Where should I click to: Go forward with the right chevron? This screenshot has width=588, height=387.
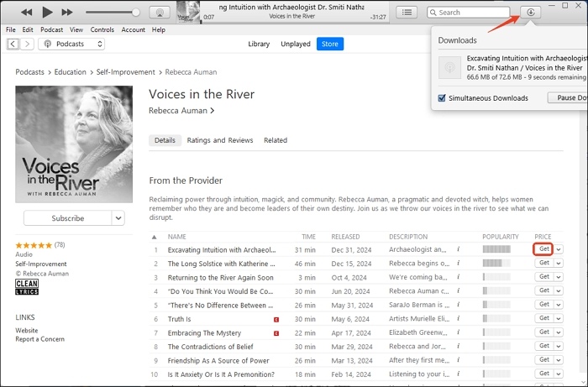pyautogui.click(x=27, y=44)
